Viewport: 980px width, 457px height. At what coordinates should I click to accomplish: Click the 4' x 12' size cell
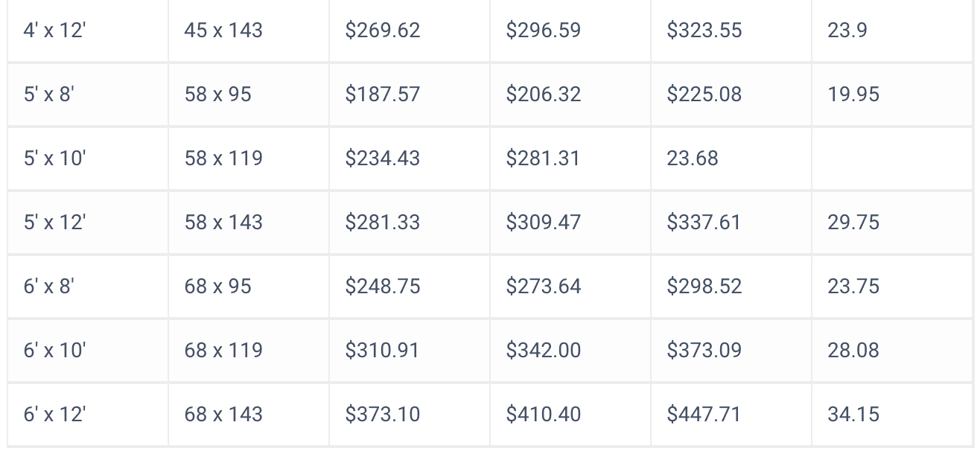(54, 31)
